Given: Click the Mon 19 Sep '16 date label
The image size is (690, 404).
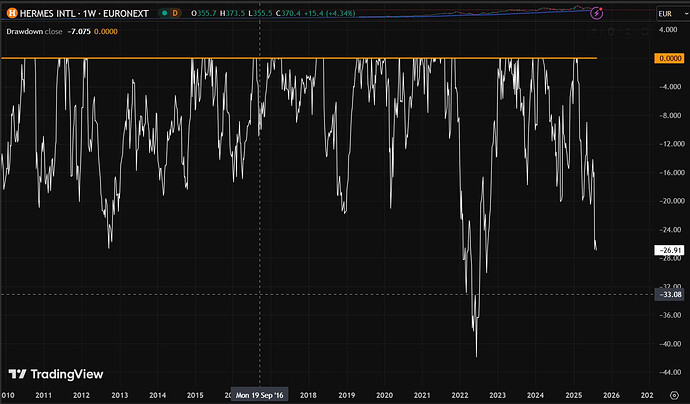Looking at the screenshot, I should [260, 395].
